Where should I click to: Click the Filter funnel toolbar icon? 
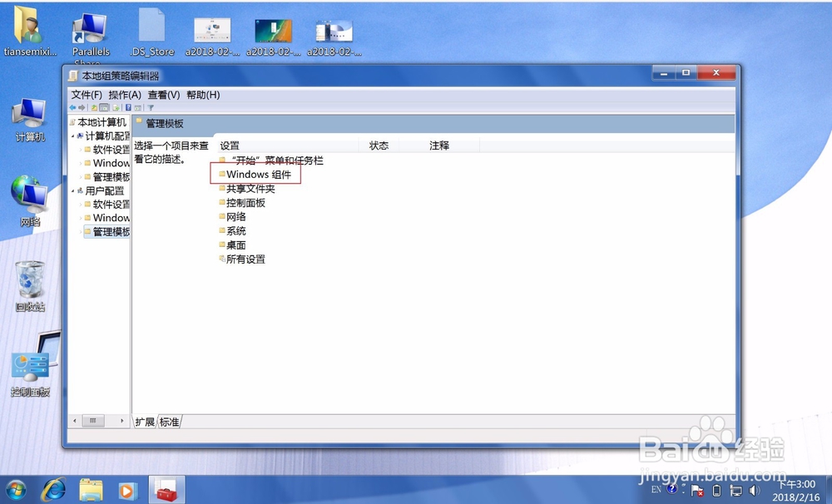(151, 107)
